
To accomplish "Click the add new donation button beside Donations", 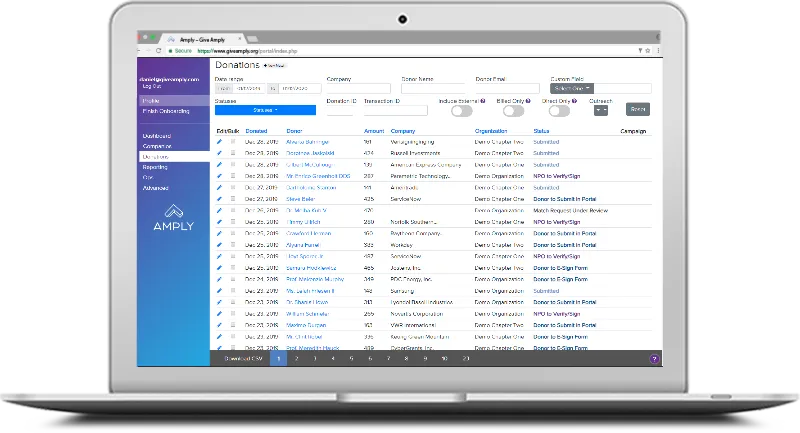I will click(x=274, y=65).
